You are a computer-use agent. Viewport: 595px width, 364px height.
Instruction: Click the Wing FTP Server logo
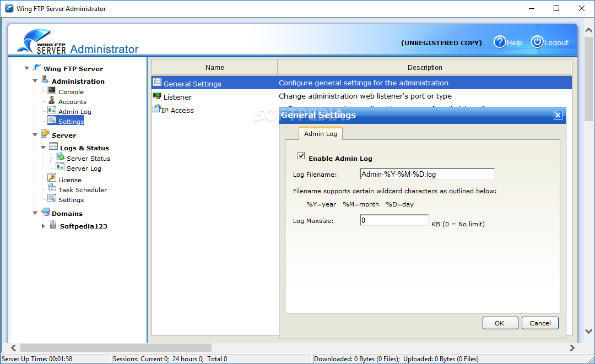42,42
